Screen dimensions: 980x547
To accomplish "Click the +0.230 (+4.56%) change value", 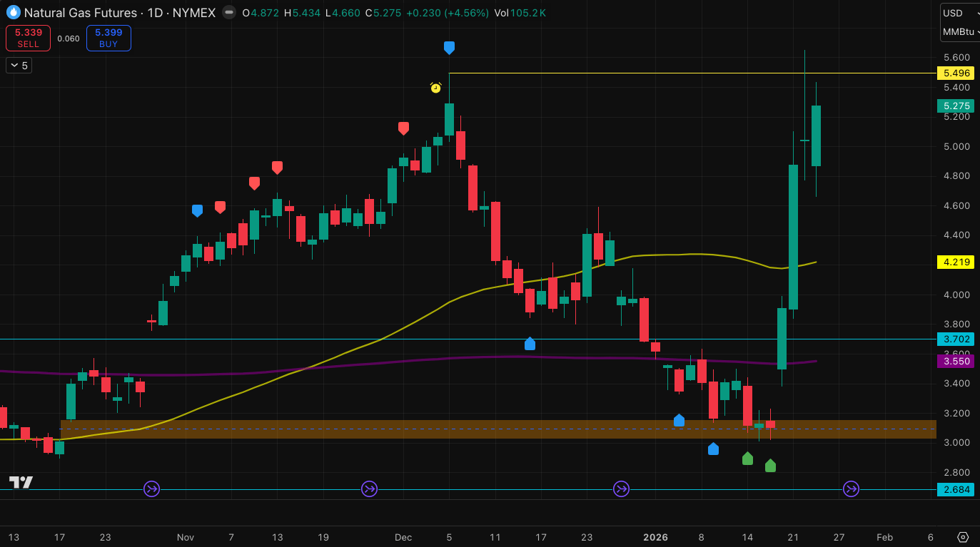I will point(448,13).
